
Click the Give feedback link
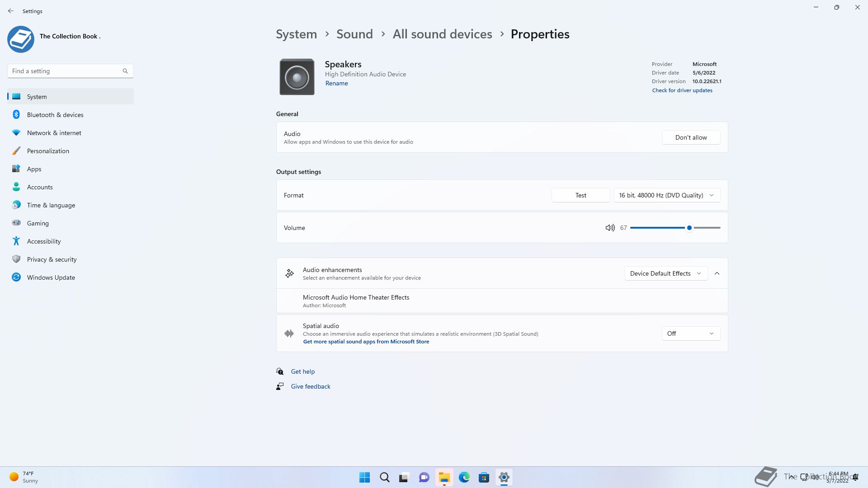[x=310, y=386]
